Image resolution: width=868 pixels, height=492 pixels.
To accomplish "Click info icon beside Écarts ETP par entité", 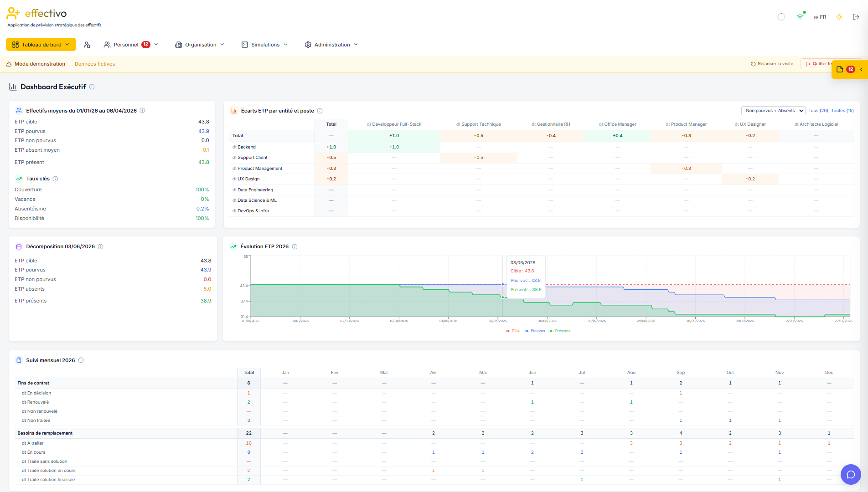I will point(320,111).
